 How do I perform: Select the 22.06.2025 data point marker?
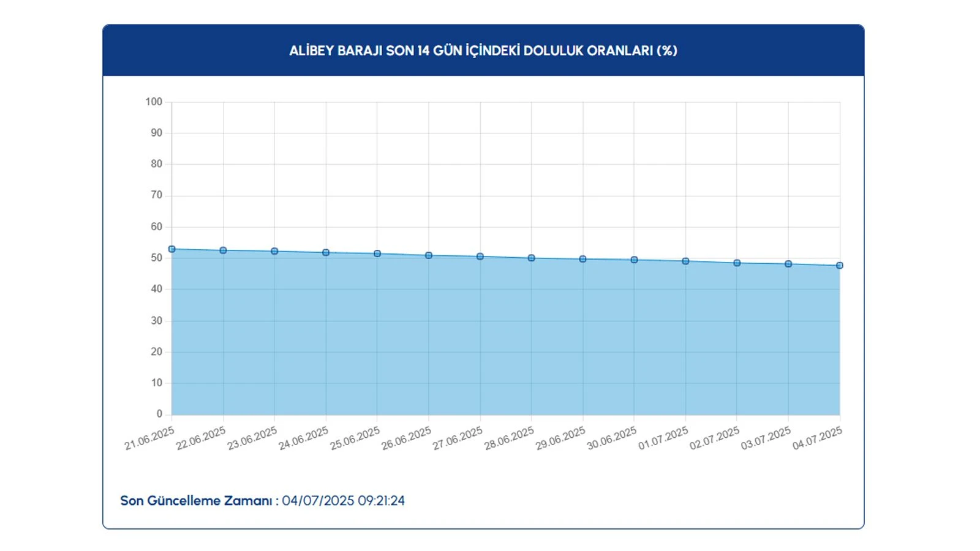223,250
